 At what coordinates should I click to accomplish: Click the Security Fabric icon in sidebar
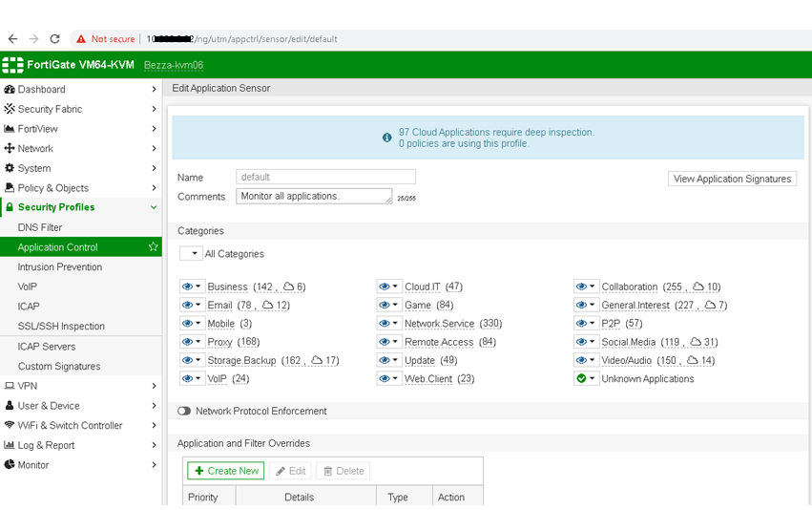(x=10, y=109)
